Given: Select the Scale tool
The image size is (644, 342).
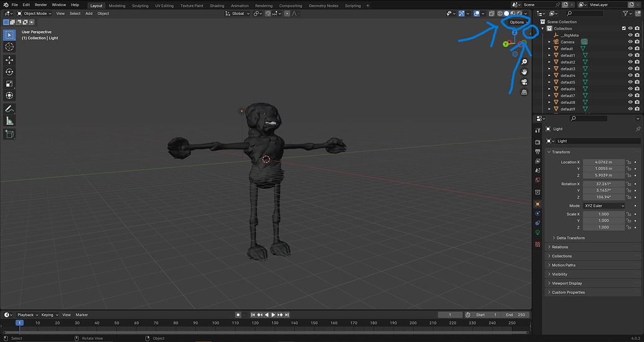Looking at the screenshot, I should coord(9,84).
